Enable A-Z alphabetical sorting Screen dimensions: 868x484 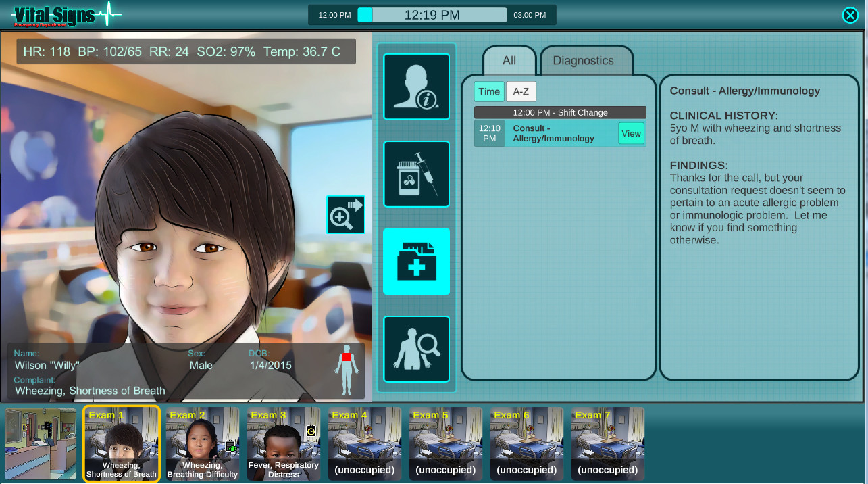521,91
